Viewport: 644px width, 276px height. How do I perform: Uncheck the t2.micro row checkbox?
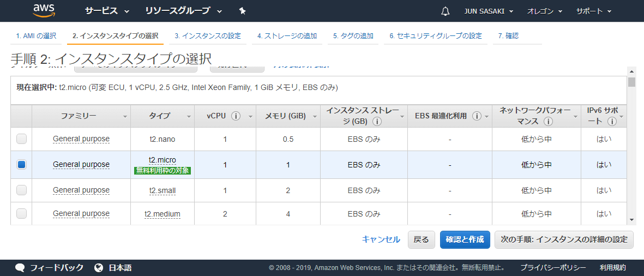coord(21,165)
